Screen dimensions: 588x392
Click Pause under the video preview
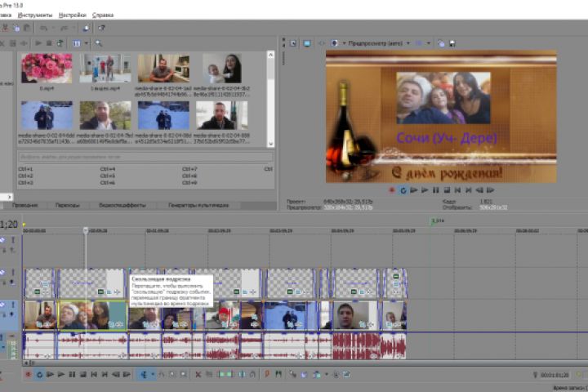tap(436, 190)
